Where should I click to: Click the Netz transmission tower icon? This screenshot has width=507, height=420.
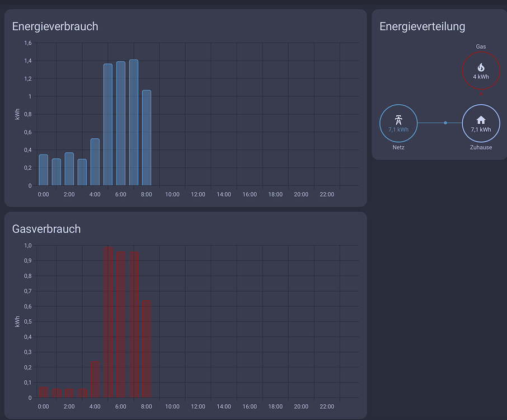[398, 120]
